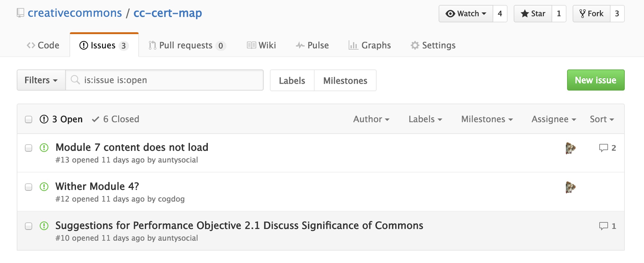Screen dimensions: 644x263
Task: Toggle the select-all issues checkbox
Action: pos(29,119)
